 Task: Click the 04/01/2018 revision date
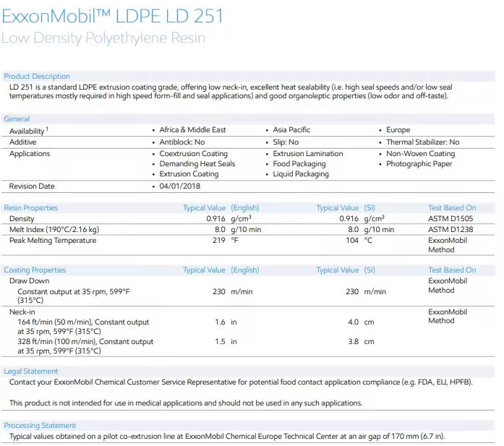pos(181,186)
